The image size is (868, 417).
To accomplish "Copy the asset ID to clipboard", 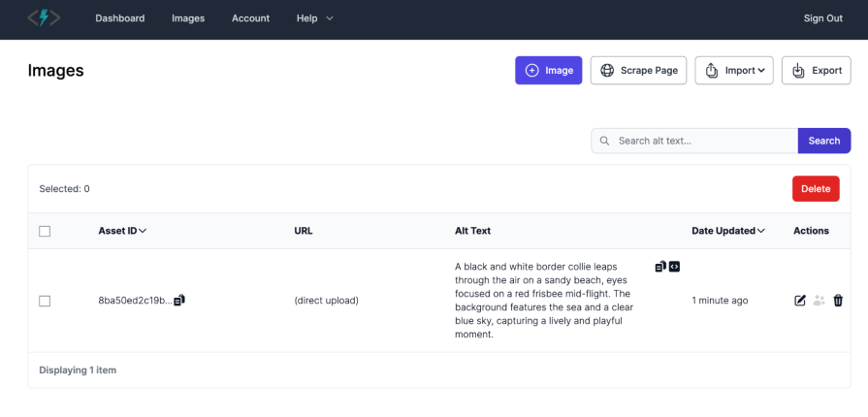I will [x=179, y=301].
